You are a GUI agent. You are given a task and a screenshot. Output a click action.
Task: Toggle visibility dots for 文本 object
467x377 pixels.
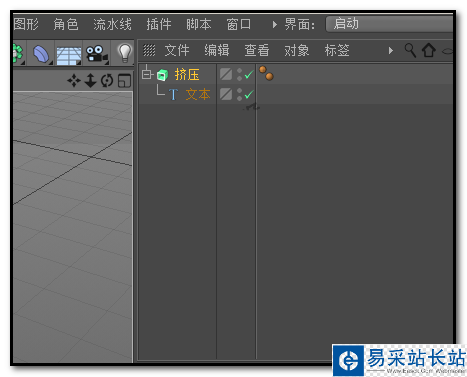pos(239,94)
